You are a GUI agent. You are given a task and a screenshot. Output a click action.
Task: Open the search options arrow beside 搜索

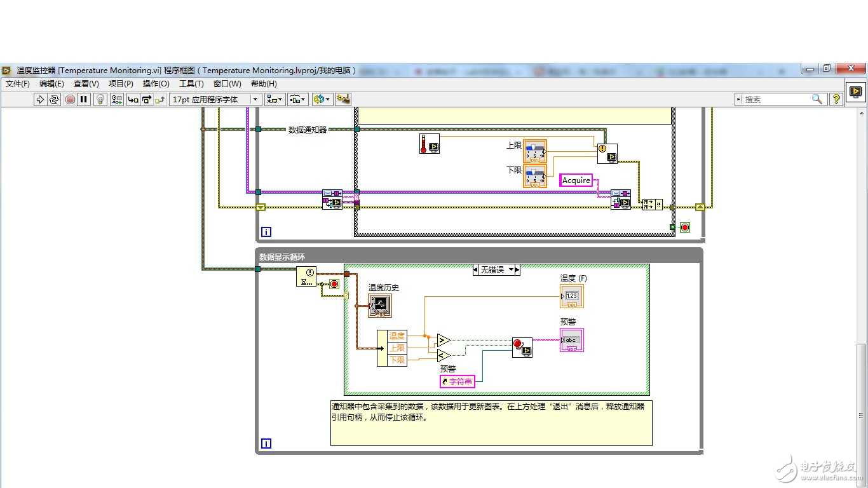pos(739,99)
